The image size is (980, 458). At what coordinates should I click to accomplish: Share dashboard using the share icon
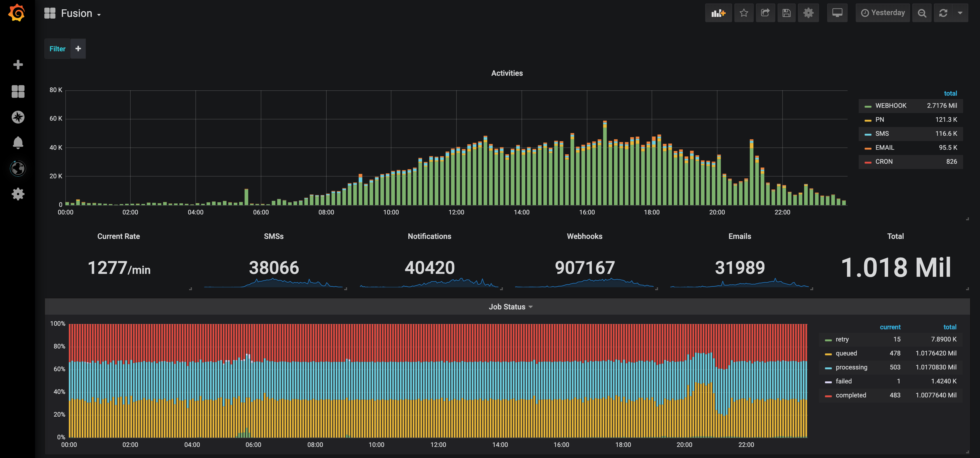tap(765, 13)
